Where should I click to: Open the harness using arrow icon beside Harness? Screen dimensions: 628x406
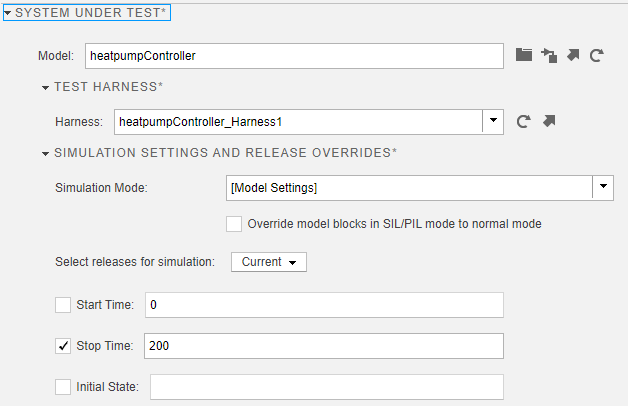(x=548, y=122)
